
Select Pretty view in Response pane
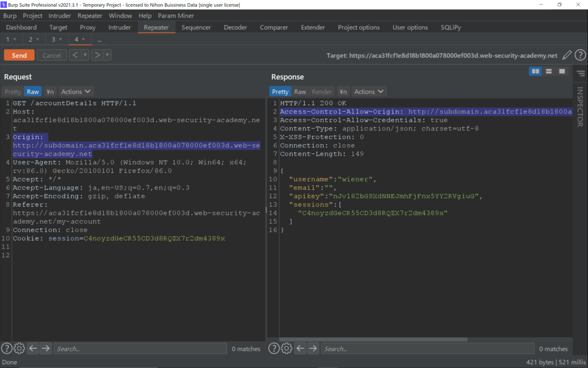[x=280, y=92]
